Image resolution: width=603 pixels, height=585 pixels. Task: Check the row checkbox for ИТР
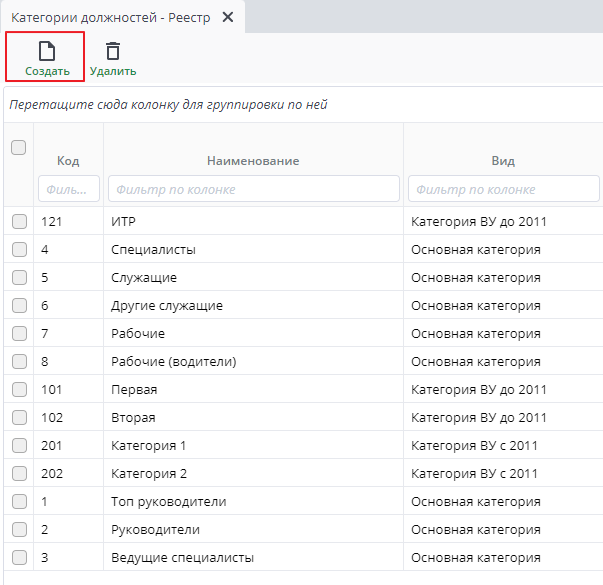(19, 222)
